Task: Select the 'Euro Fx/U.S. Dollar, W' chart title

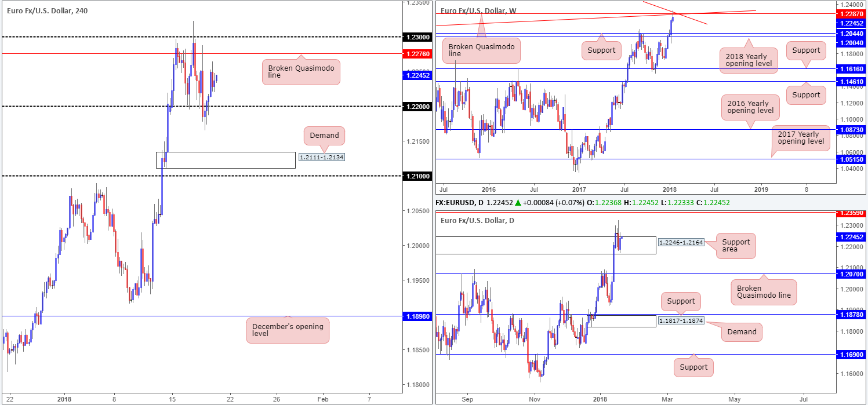Action: pos(478,10)
